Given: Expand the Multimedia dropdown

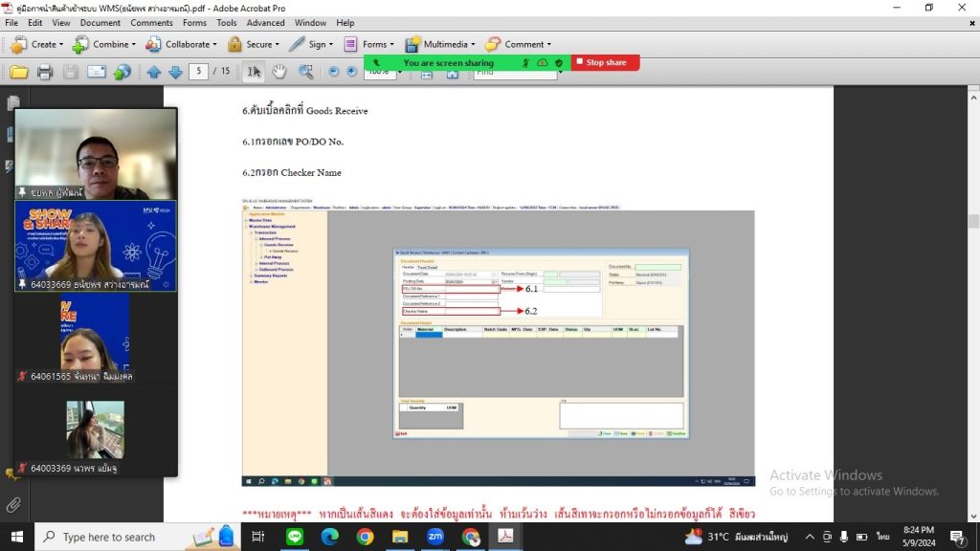Looking at the screenshot, I should (440, 44).
